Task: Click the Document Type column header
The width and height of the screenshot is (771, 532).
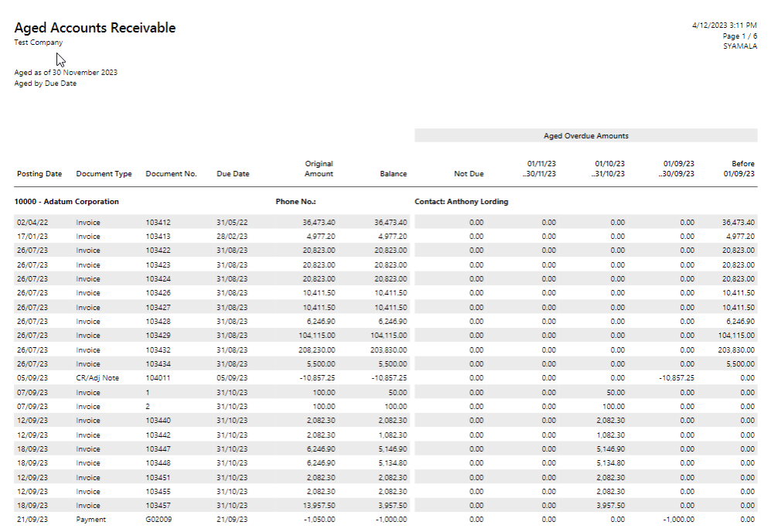Action: coord(104,173)
